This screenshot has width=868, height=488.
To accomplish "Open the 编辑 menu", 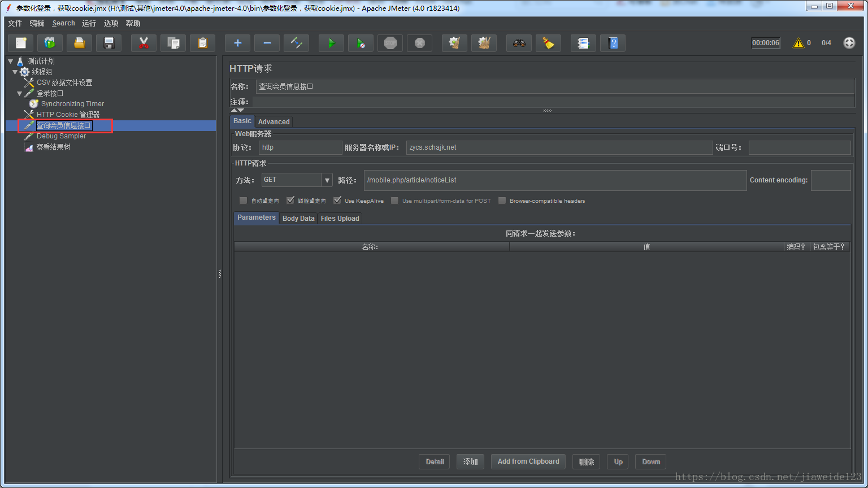I will (x=37, y=23).
